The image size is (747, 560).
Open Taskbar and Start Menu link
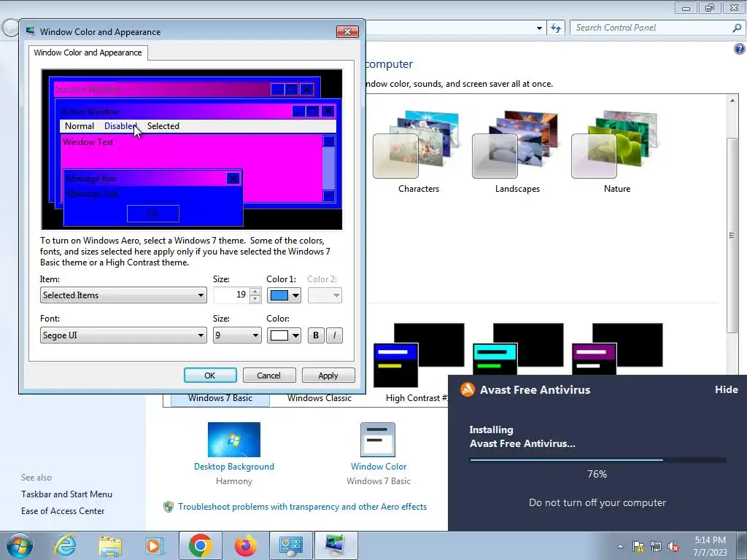coord(66,494)
